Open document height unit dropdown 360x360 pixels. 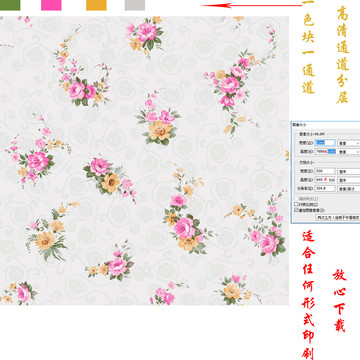click(x=349, y=180)
